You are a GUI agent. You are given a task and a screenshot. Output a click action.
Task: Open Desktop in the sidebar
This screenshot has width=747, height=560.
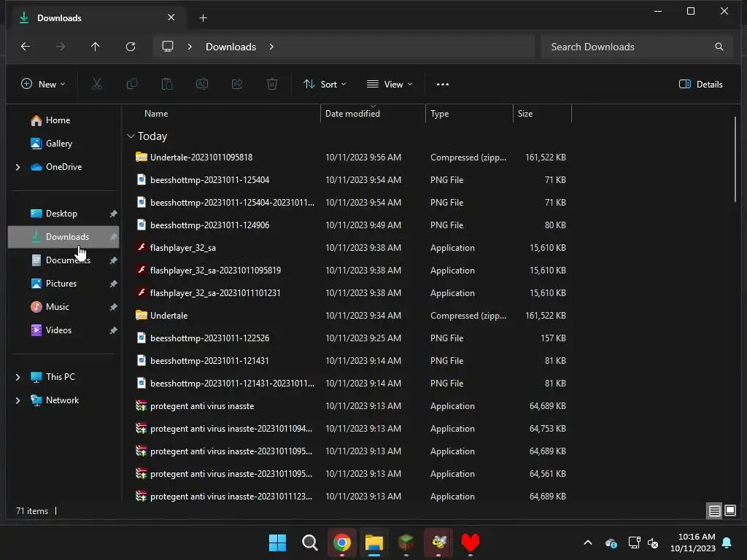61,214
